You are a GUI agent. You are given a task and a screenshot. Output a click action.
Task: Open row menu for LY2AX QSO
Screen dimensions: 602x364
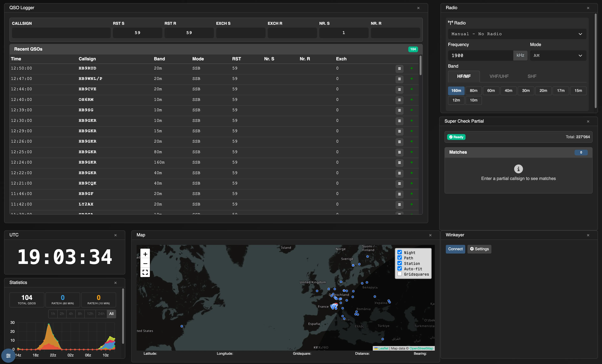point(399,205)
